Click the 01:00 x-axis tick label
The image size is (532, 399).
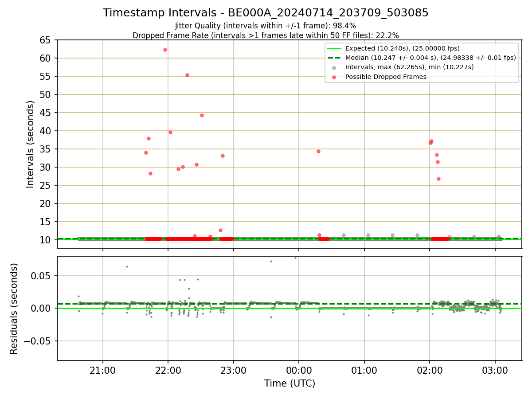click(x=364, y=370)
